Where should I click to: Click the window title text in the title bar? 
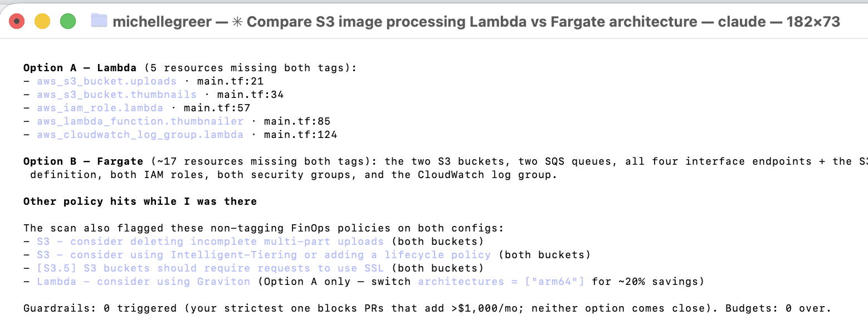pos(476,22)
